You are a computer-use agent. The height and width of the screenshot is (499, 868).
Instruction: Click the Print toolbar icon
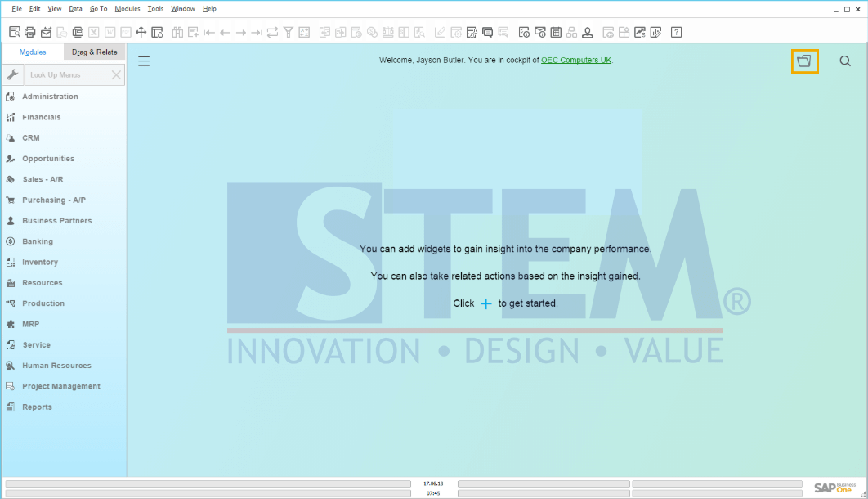[x=30, y=32]
